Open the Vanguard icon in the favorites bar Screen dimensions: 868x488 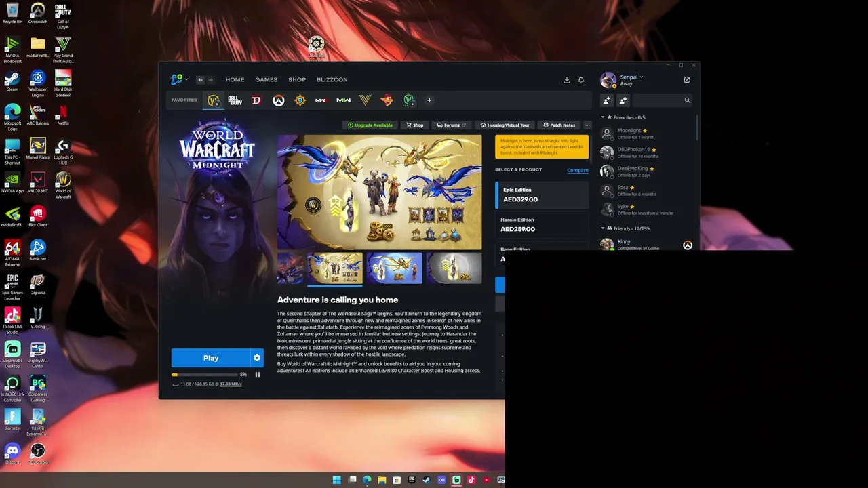point(365,100)
